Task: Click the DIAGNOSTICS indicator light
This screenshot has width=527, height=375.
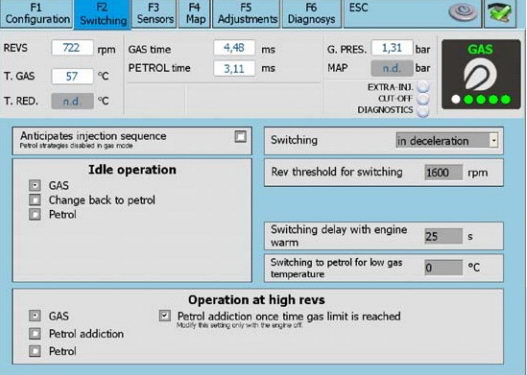Action: pyautogui.click(x=423, y=110)
